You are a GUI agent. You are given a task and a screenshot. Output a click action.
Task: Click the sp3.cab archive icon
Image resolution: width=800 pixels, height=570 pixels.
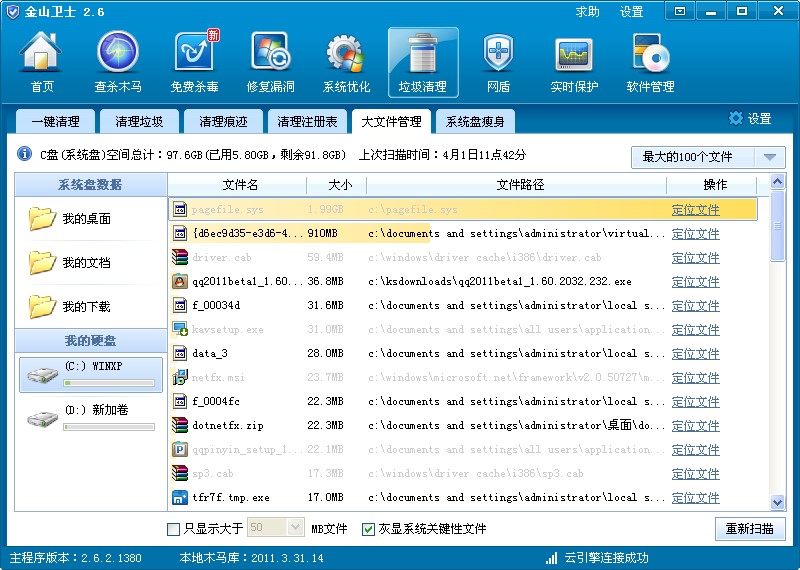180,473
